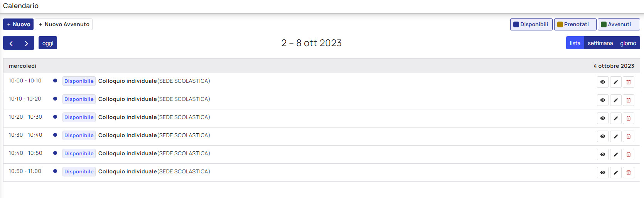644x198 pixels.
Task: Switch to settimana view
Action: point(600,43)
